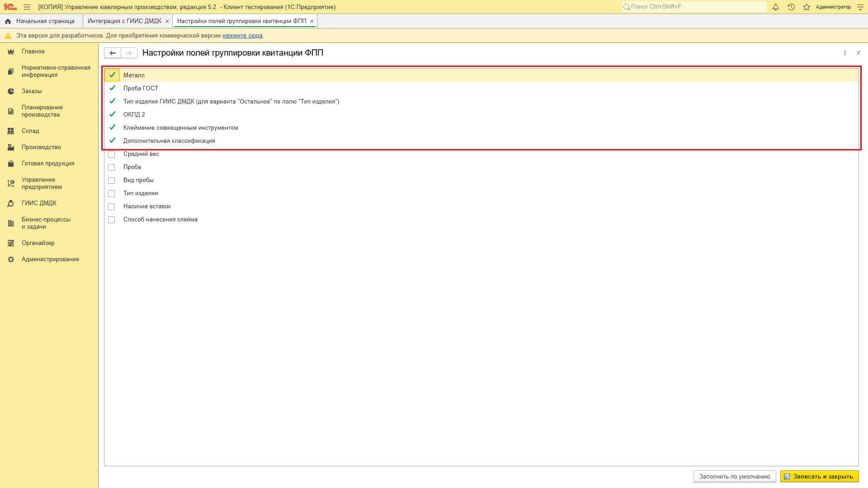
Task: Enable the Тип изделия checkbox
Action: coord(112,194)
